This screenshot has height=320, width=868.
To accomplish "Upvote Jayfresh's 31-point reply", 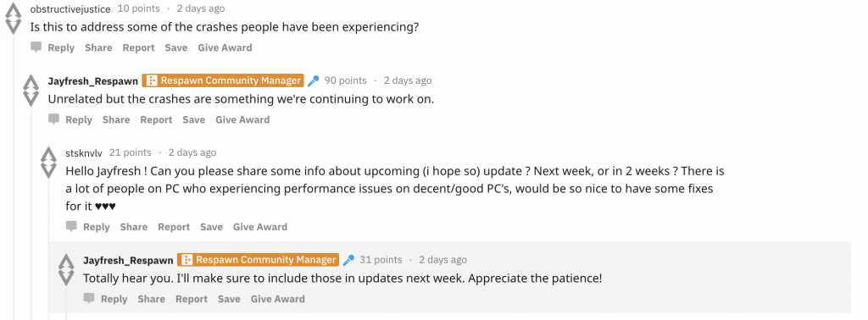I will tap(66, 262).
